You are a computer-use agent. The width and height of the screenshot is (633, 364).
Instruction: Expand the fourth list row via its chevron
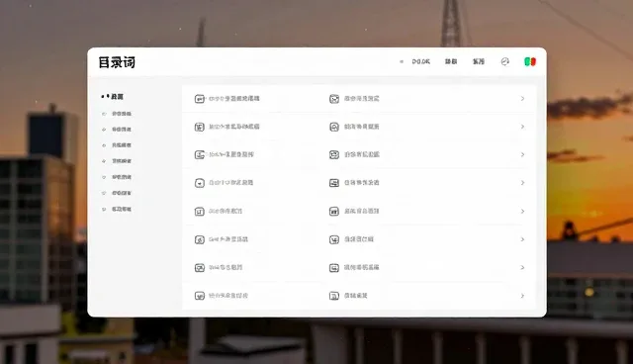click(x=522, y=183)
